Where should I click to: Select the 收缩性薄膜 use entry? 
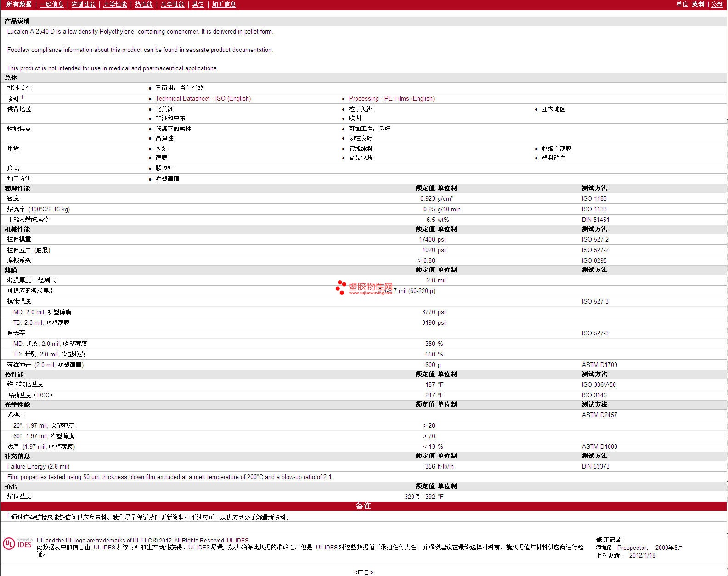[557, 148]
